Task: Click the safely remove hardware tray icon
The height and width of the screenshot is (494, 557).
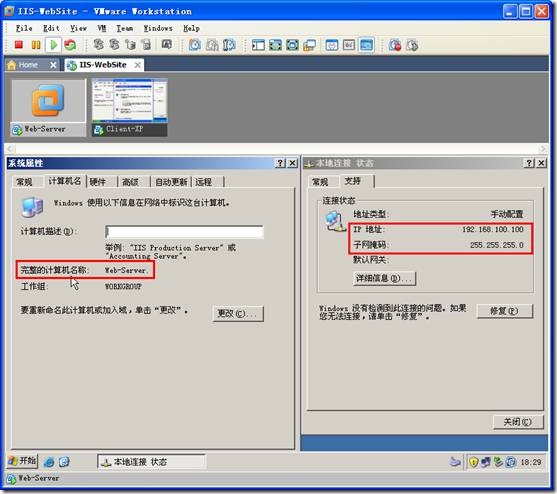Action: pos(498,462)
